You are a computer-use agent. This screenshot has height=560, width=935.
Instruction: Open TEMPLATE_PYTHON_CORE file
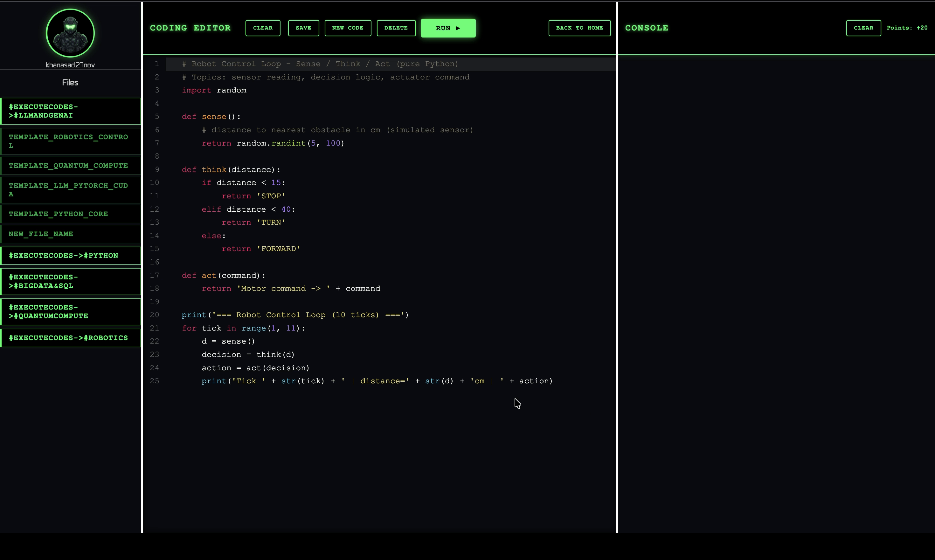71,214
